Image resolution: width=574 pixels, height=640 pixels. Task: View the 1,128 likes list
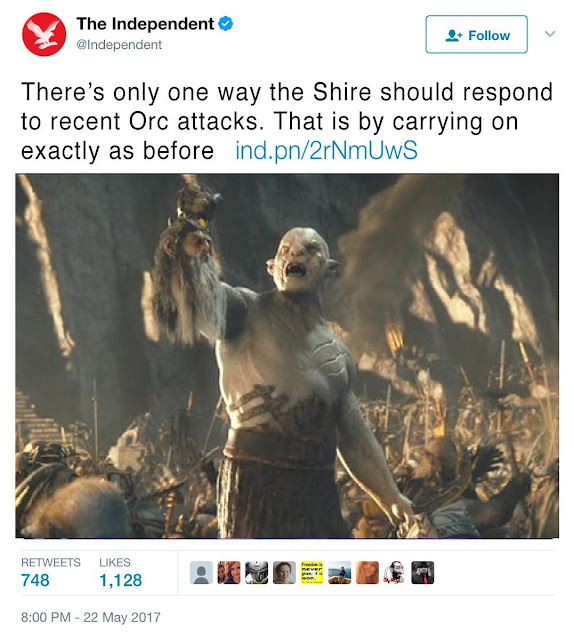pyautogui.click(x=120, y=572)
